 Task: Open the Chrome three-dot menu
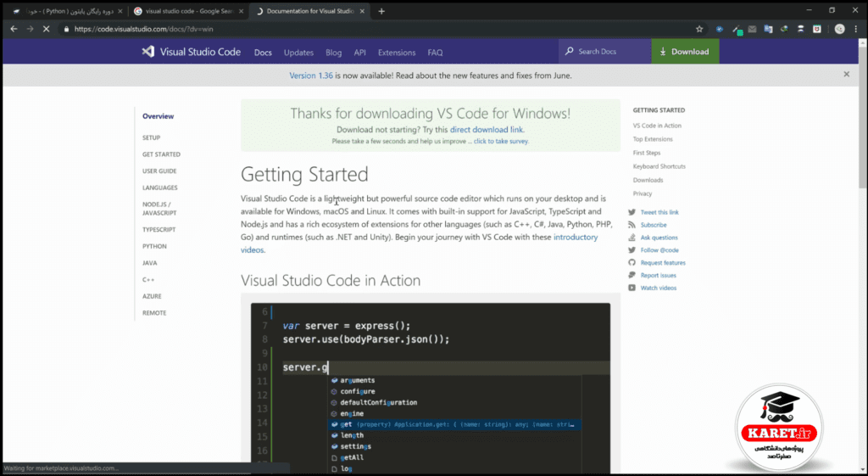point(857,29)
